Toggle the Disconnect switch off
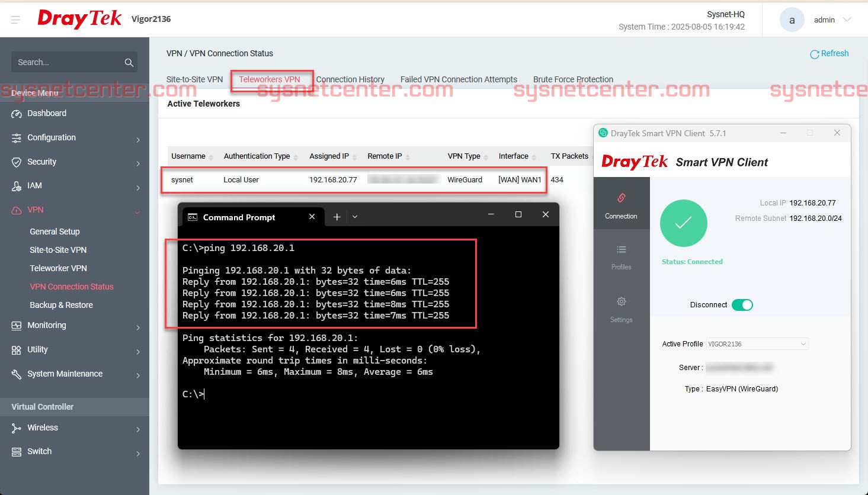Image resolution: width=868 pixels, height=495 pixels. click(742, 305)
